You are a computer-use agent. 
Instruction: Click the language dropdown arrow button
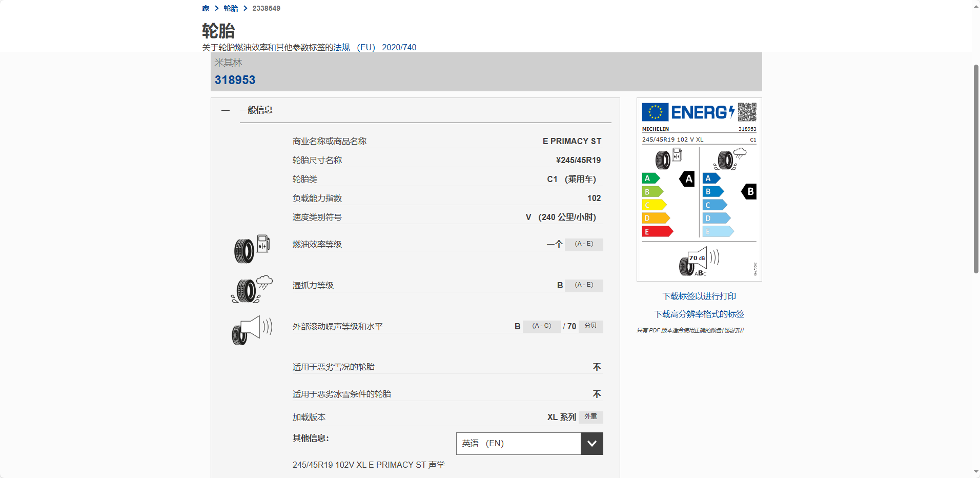[591, 444]
